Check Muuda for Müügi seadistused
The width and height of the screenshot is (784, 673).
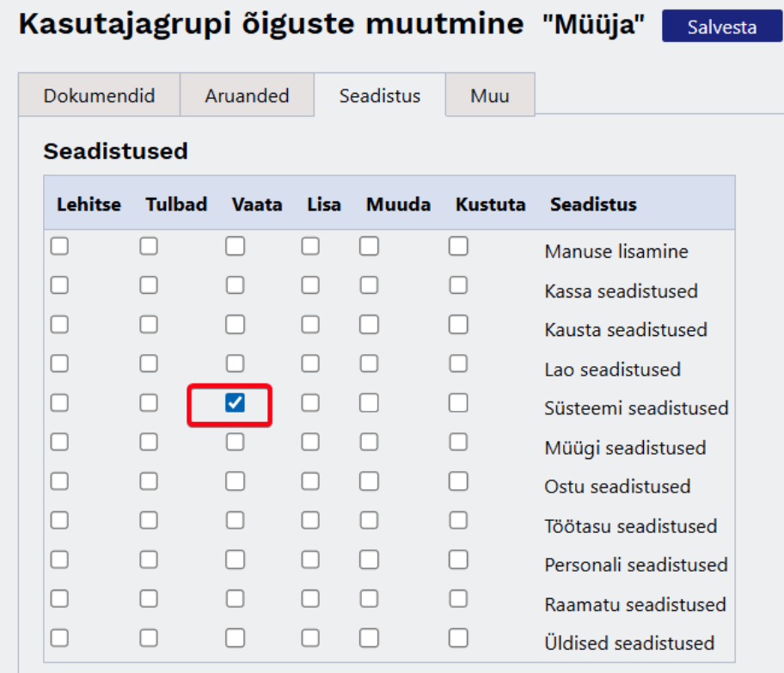point(369,442)
